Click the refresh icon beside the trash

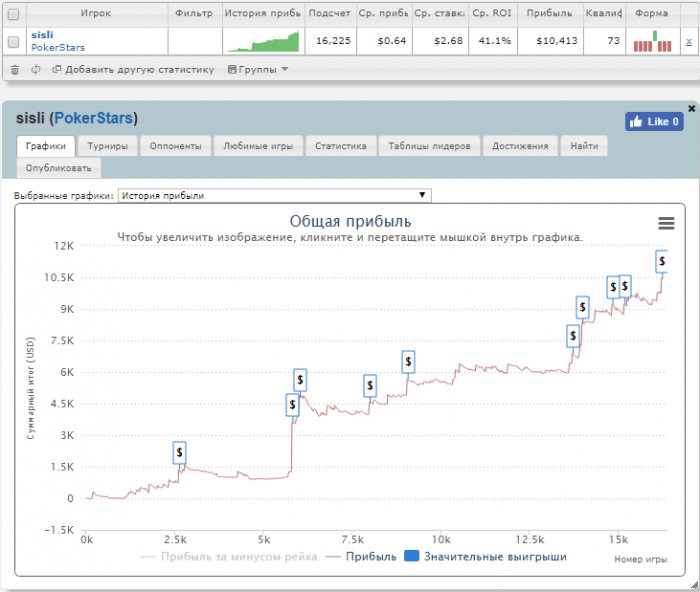(36, 70)
